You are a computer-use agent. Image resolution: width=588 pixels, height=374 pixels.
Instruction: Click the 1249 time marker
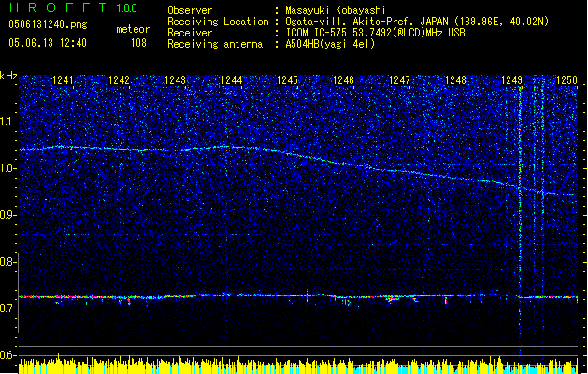(512, 80)
